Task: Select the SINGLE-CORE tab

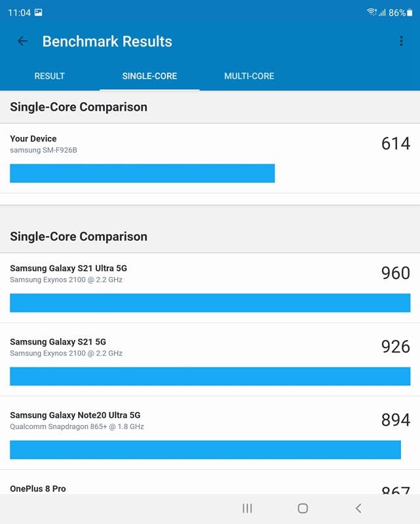Action: (149, 76)
